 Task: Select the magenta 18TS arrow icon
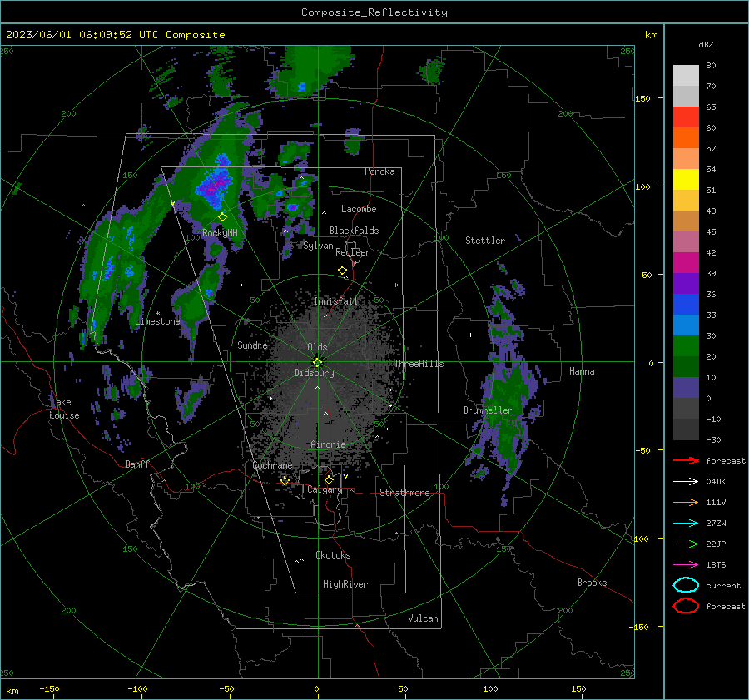point(686,565)
